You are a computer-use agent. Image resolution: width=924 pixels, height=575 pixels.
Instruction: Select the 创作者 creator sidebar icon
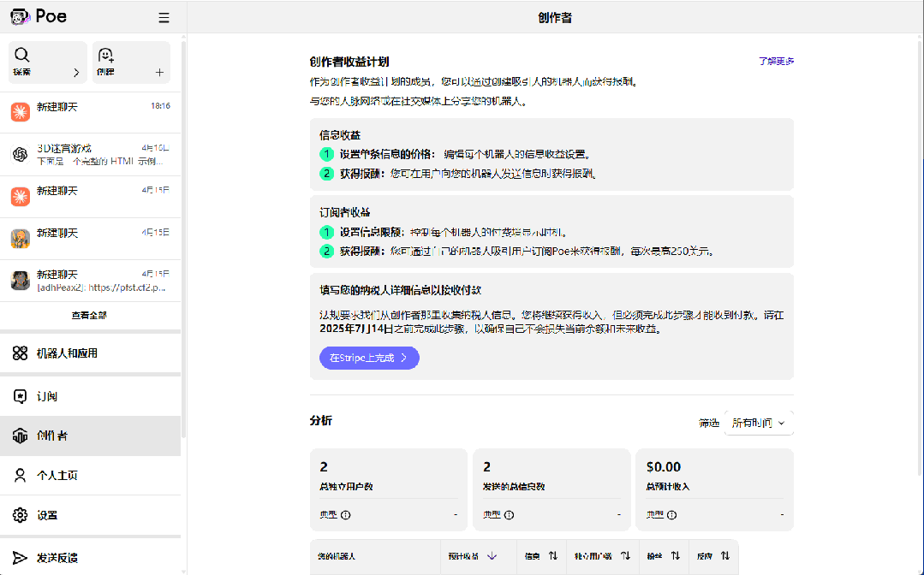pyautogui.click(x=21, y=436)
